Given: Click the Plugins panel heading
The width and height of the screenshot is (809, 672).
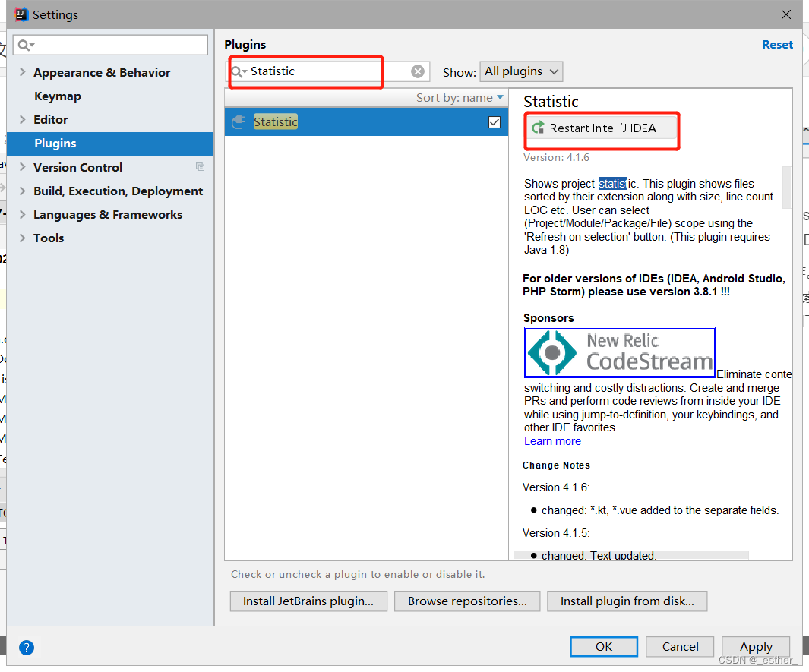Looking at the screenshot, I should pos(245,45).
